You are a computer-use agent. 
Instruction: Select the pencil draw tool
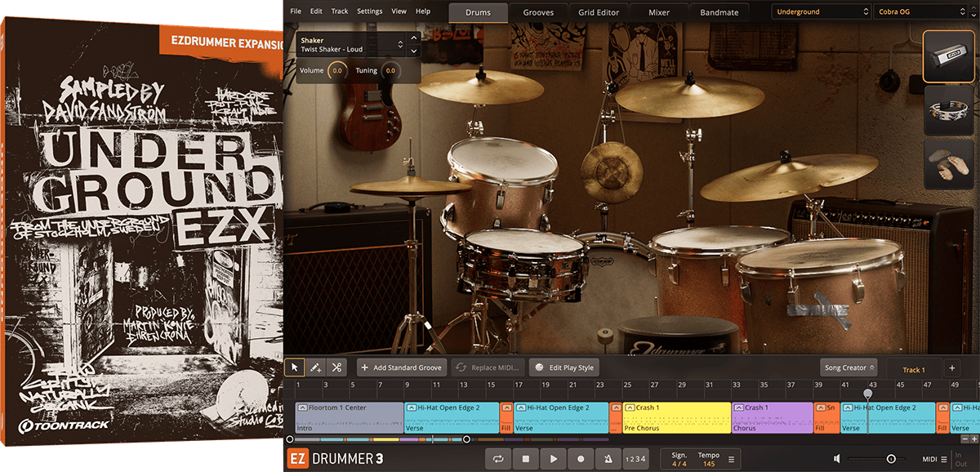(x=315, y=367)
